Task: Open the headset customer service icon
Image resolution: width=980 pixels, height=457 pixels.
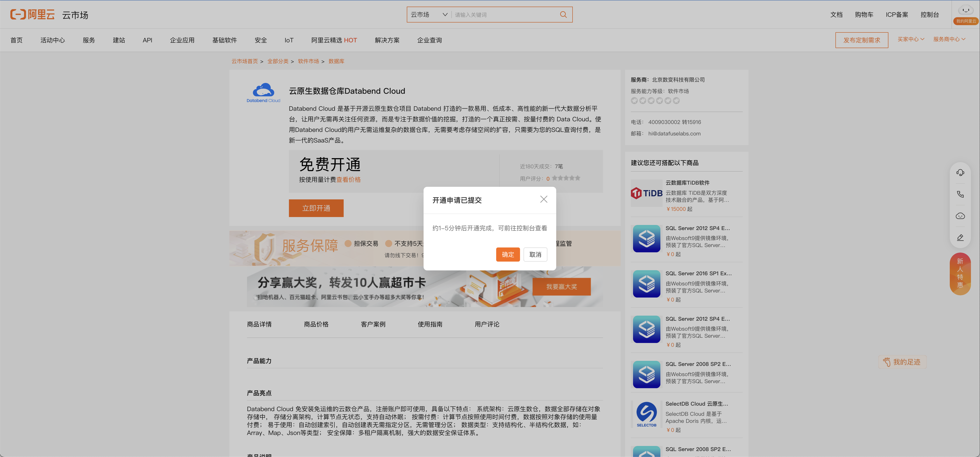Action: click(x=960, y=173)
